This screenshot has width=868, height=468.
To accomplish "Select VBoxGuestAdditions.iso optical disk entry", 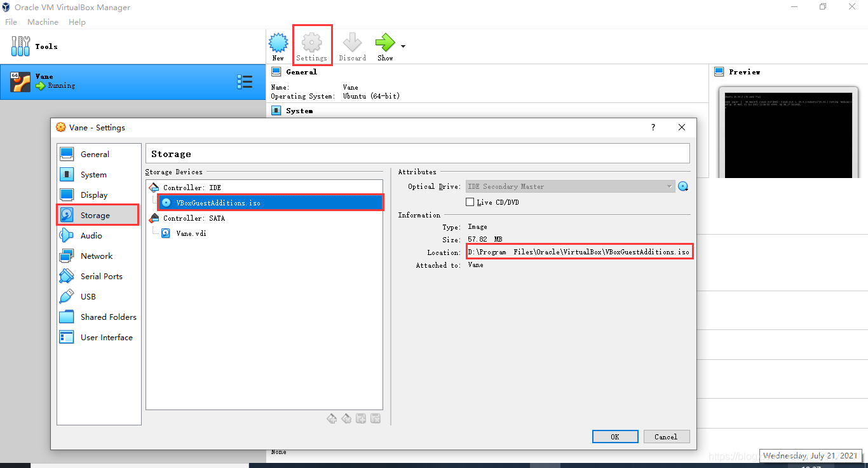I will 270,203.
